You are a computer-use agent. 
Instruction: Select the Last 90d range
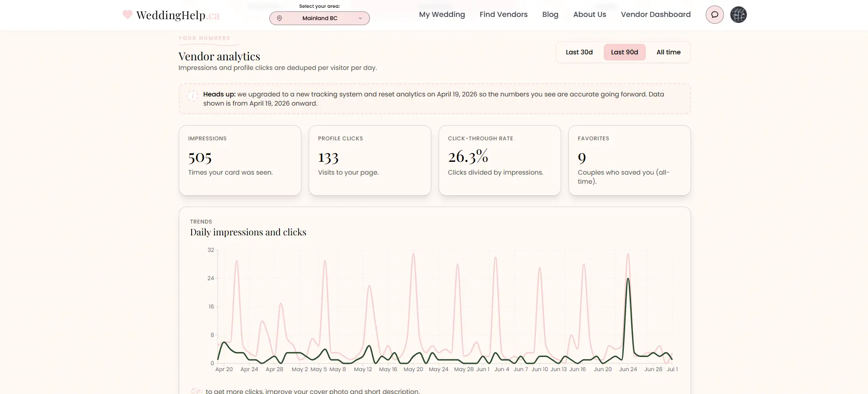pyautogui.click(x=624, y=52)
